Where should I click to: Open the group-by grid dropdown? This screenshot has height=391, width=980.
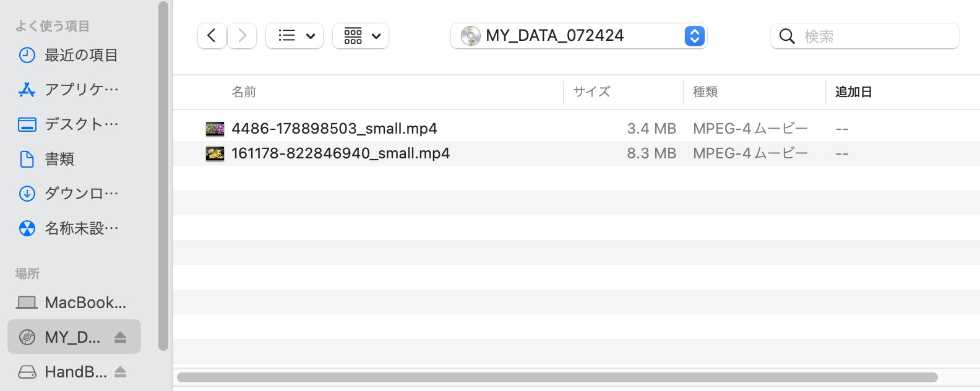point(361,36)
